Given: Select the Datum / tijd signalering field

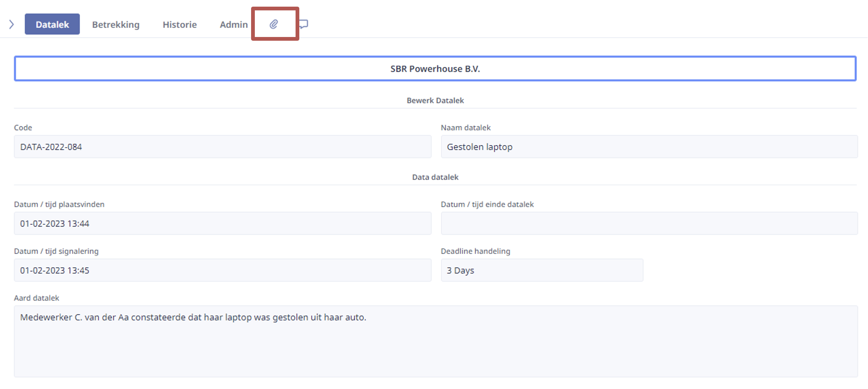Looking at the screenshot, I should 223,270.
